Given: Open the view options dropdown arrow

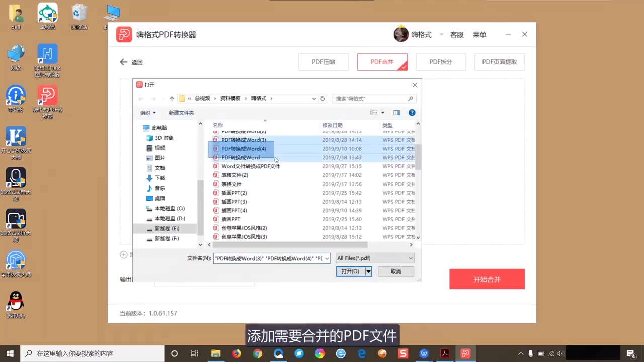Looking at the screenshot, I should pos(383,113).
